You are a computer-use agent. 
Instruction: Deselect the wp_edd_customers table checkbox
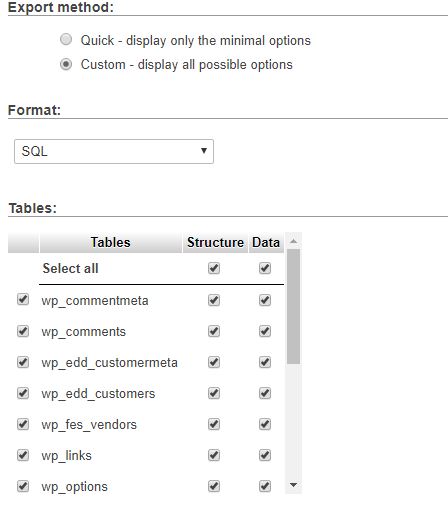tap(23, 393)
